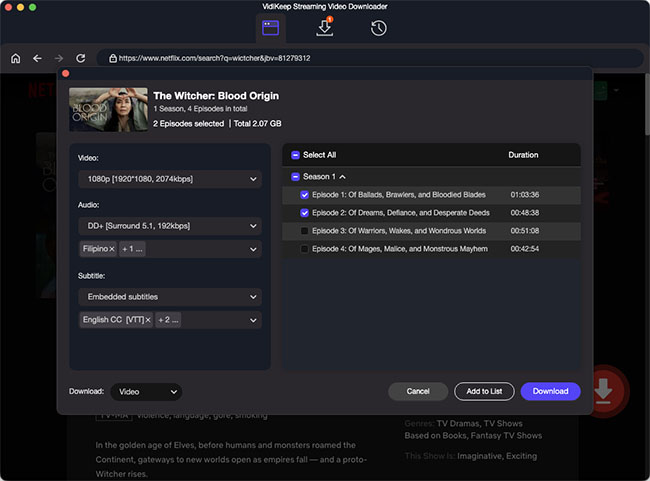Close the download options dialog

65,74
